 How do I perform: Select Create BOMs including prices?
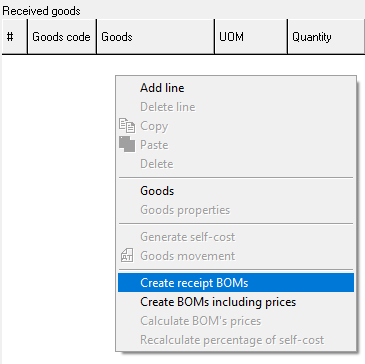tap(236, 302)
